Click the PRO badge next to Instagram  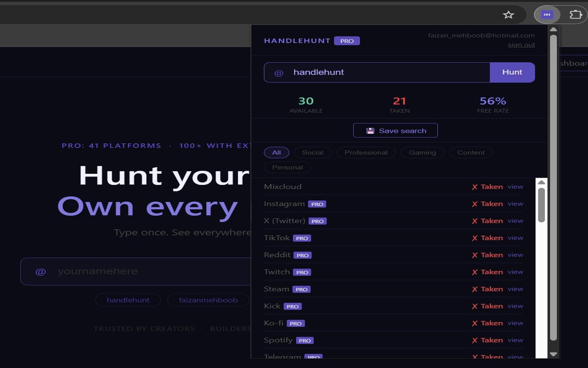tap(317, 204)
